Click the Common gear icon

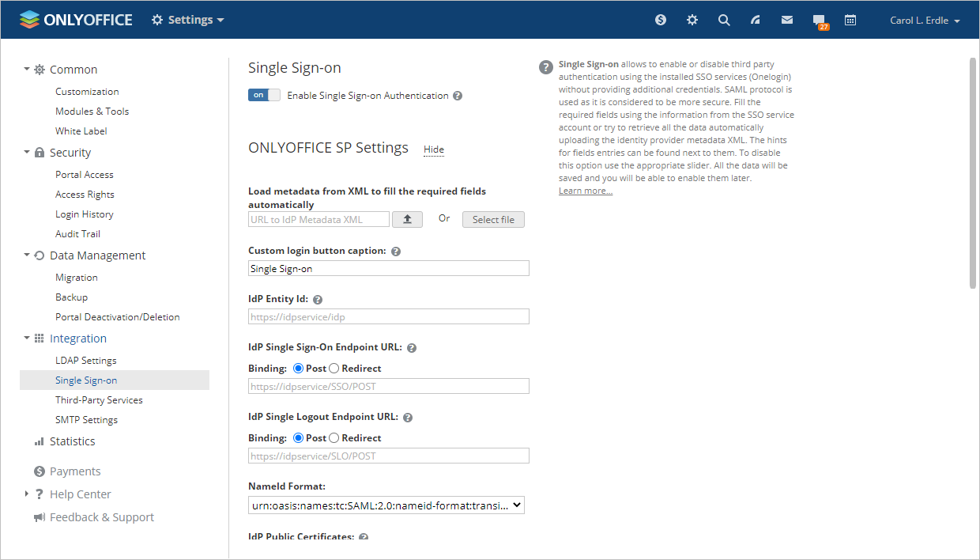[40, 70]
